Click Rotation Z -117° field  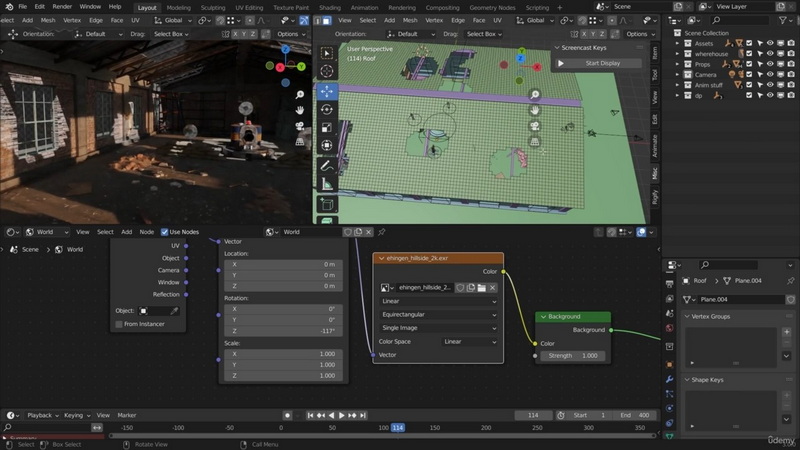(283, 331)
